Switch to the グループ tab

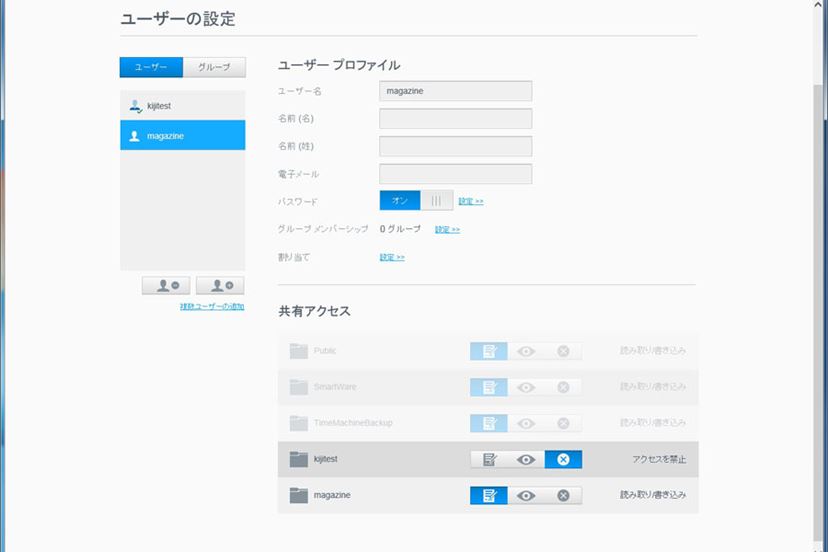tap(214, 67)
